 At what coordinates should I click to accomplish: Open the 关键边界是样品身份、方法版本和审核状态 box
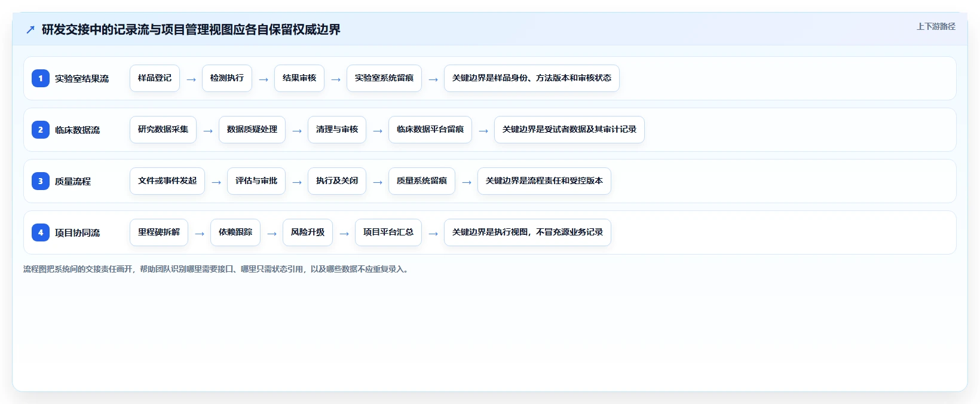tap(532, 78)
